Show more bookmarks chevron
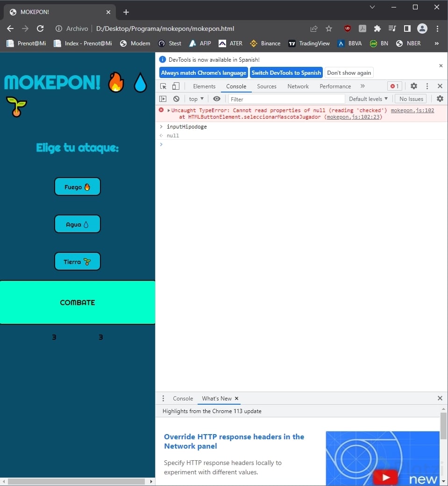The image size is (448, 486). [x=436, y=43]
